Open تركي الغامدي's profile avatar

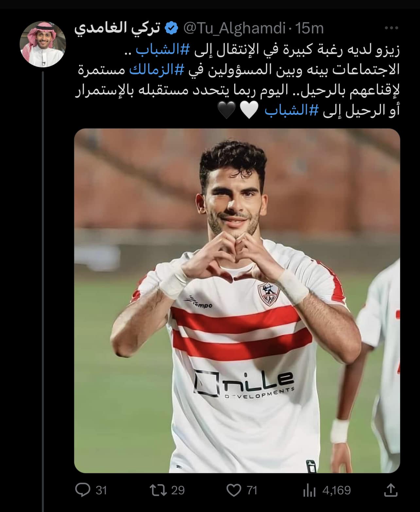click(43, 44)
